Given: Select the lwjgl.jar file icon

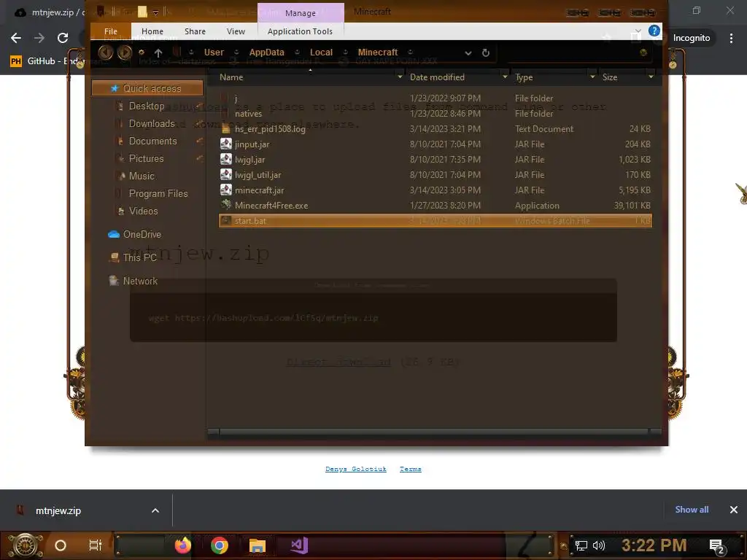Looking at the screenshot, I should click(x=226, y=159).
